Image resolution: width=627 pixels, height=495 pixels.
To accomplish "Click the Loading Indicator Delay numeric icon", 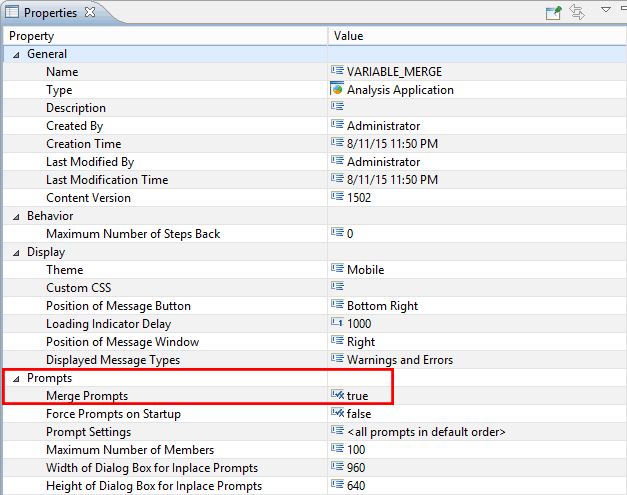I will pos(337,324).
